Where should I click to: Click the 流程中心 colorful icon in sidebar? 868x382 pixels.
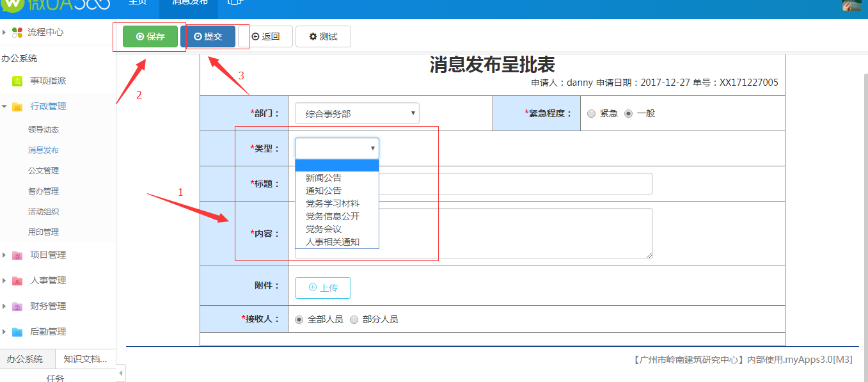[x=17, y=33]
